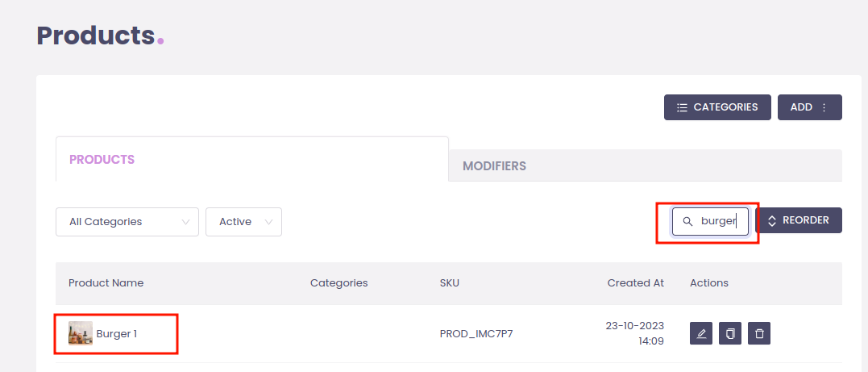Click the Product Name column header
The width and height of the screenshot is (868, 372).
(x=106, y=283)
